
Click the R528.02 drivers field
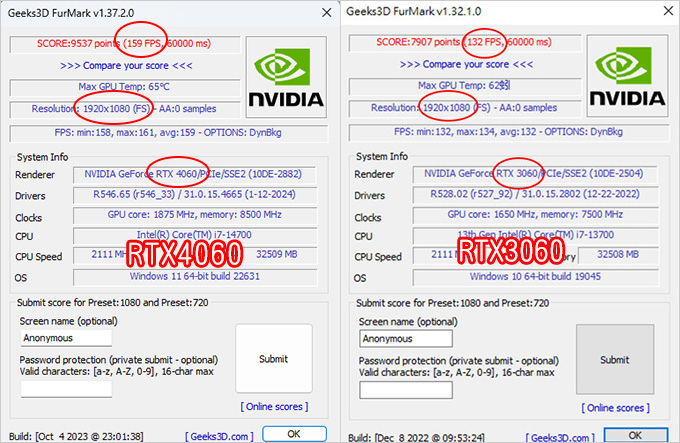coord(535,194)
